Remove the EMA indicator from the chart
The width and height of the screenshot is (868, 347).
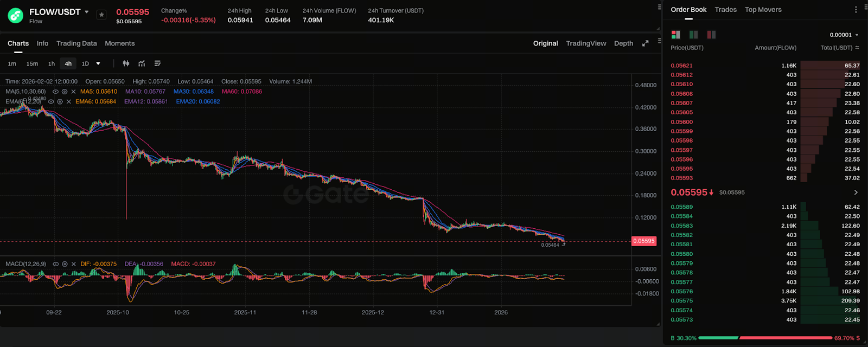[x=69, y=101]
